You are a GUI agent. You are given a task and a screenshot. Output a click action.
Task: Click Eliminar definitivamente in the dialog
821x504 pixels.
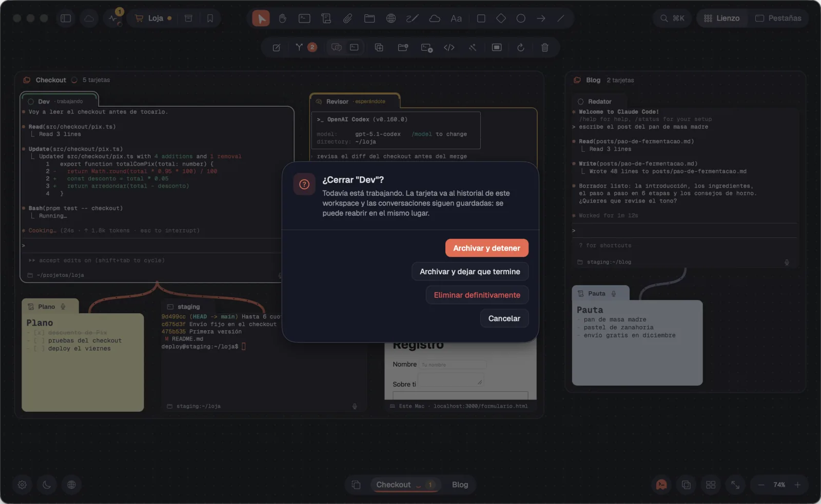(x=477, y=295)
